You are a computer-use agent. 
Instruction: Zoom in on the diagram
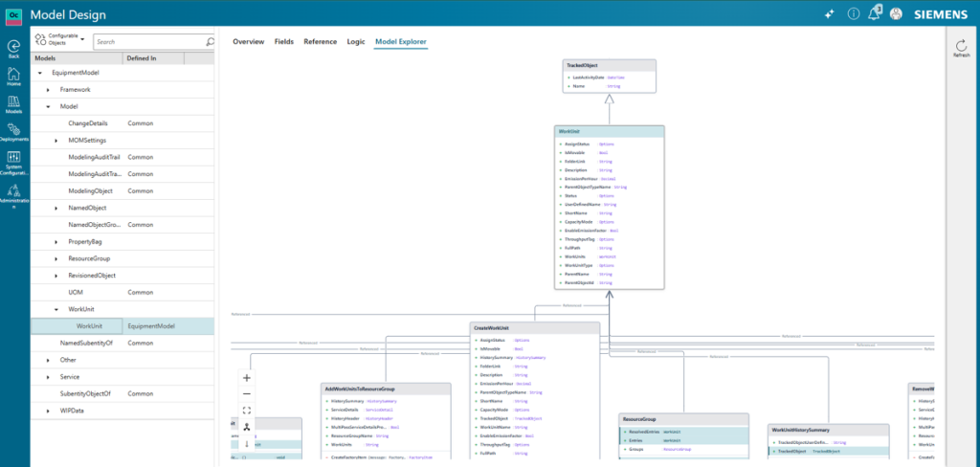pyautogui.click(x=246, y=378)
